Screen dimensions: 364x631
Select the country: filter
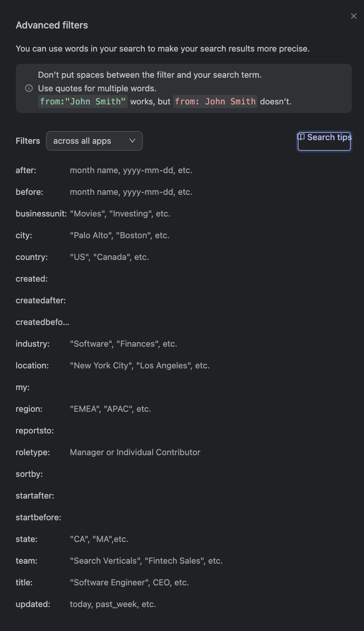tap(32, 257)
